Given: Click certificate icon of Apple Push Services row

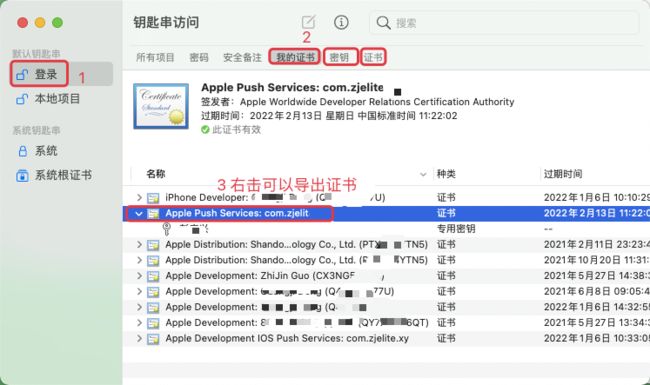Looking at the screenshot, I should click(x=153, y=214).
